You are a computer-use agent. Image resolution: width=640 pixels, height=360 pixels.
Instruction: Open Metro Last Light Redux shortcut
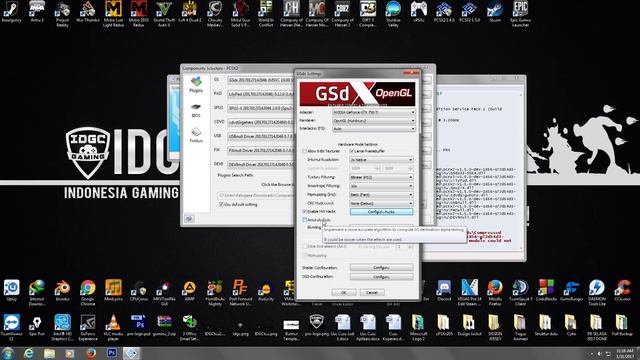point(113,13)
